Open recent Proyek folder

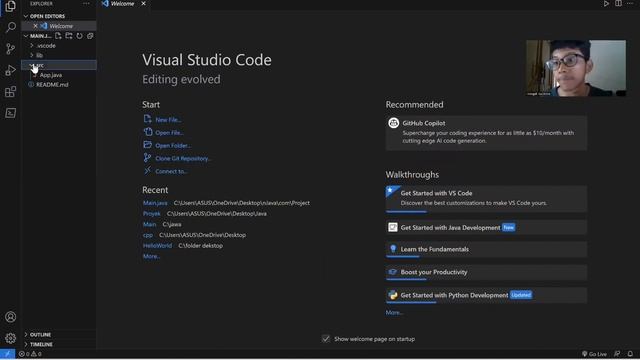[x=151, y=213]
